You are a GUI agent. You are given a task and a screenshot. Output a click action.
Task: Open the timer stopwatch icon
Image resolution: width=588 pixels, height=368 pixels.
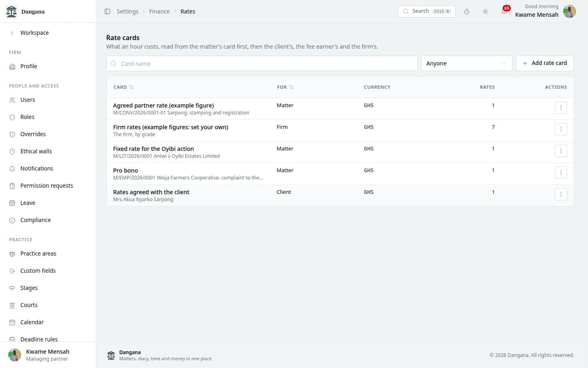coord(467,11)
